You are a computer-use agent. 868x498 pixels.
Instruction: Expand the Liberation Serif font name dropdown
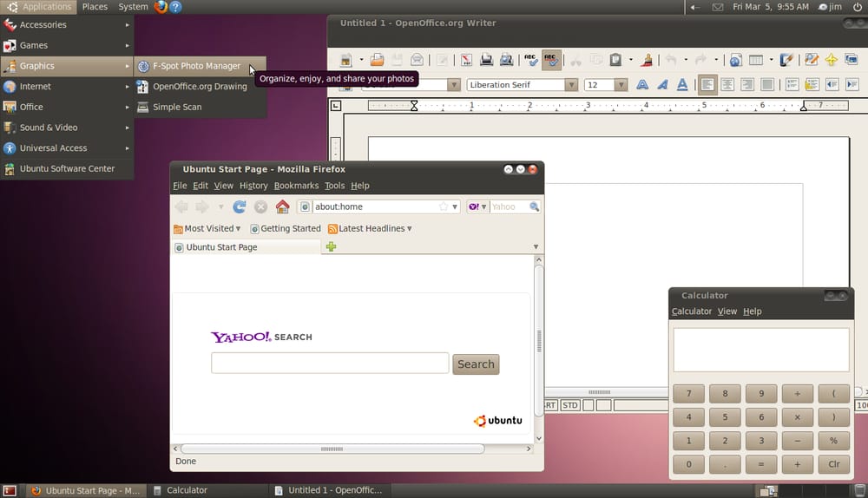pos(571,85)
